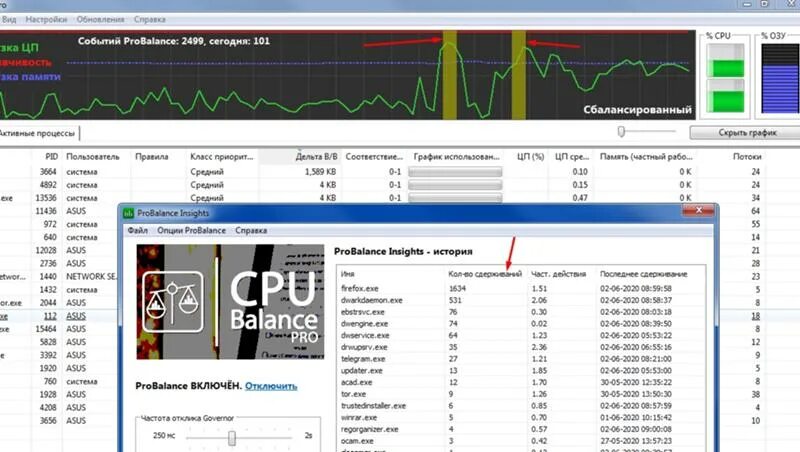
Task: Click the 1,589 KB delta I/O cell
Action: tap(320, 171)
